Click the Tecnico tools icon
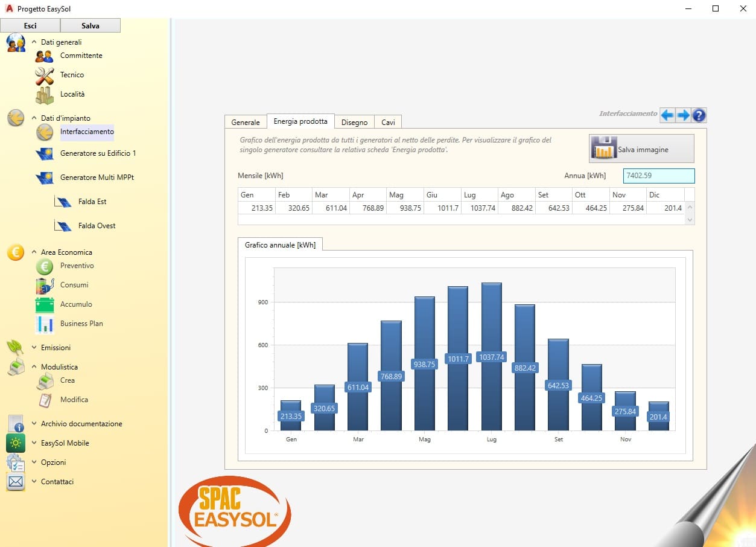The image size is (756, 547). coord(44,75)
